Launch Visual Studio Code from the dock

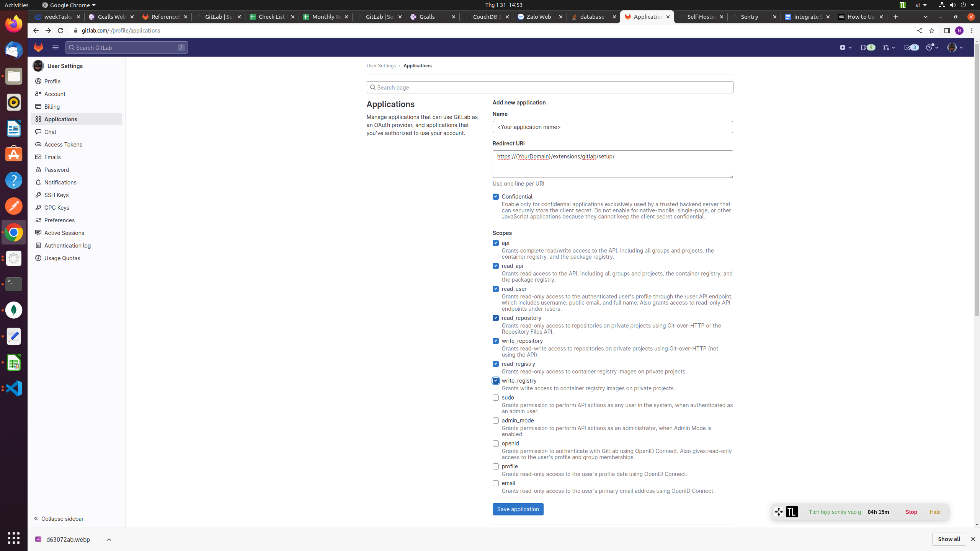coord(14,388)
